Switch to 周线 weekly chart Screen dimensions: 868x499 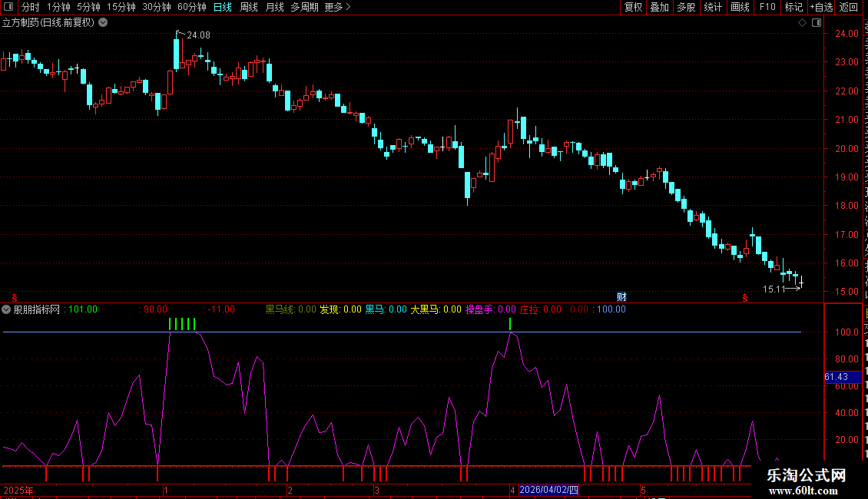(x=249, y=7)
